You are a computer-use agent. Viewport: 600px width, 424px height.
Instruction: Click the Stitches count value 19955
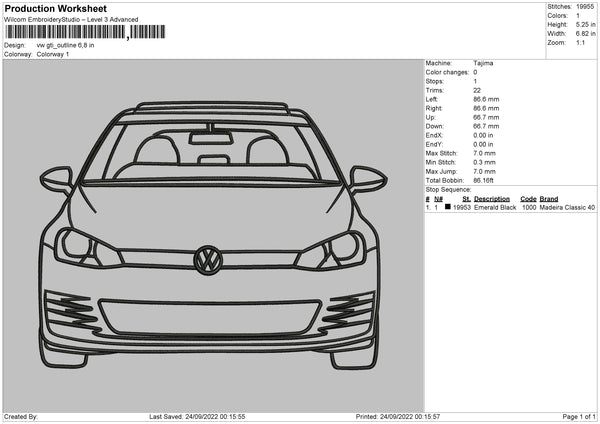585,6
